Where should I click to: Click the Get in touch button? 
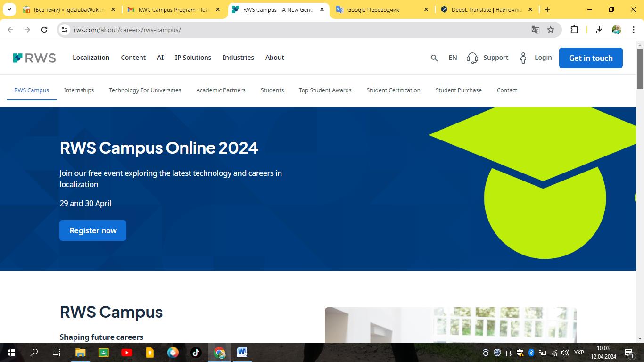pos(591,58)
